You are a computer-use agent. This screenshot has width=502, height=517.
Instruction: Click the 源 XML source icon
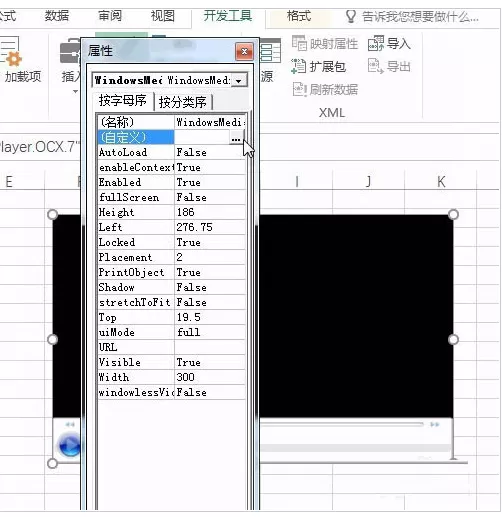click(x=270, y=51)
